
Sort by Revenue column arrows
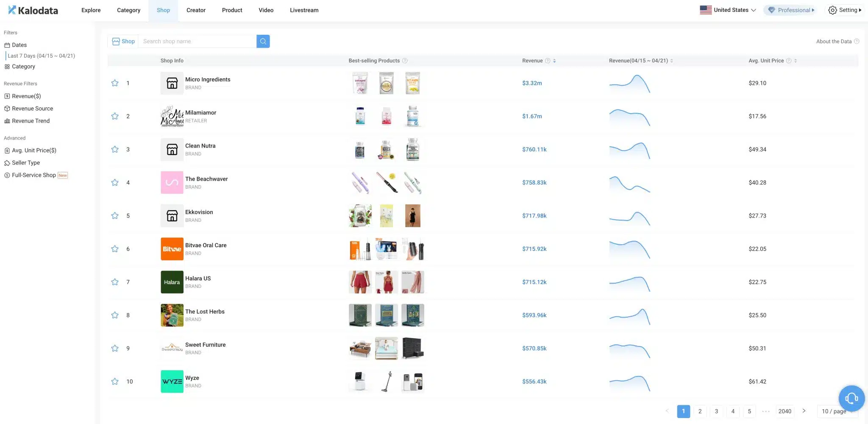[554, 61]
